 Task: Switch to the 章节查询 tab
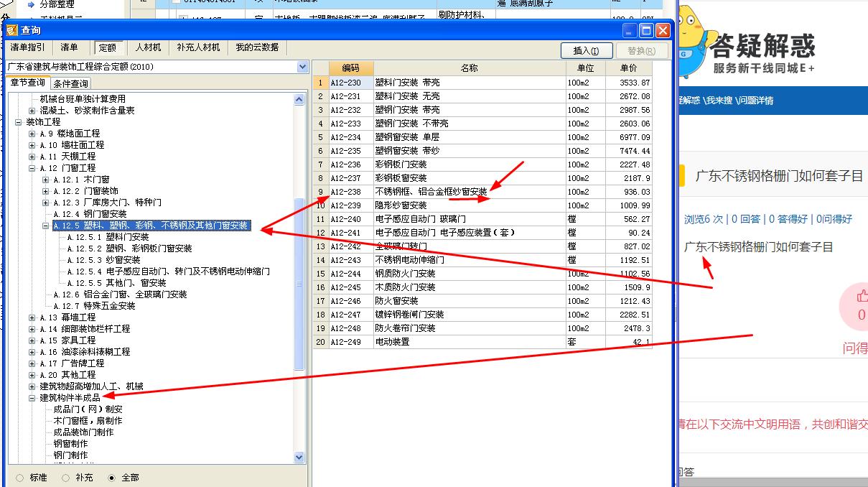[x=27, y=83]
